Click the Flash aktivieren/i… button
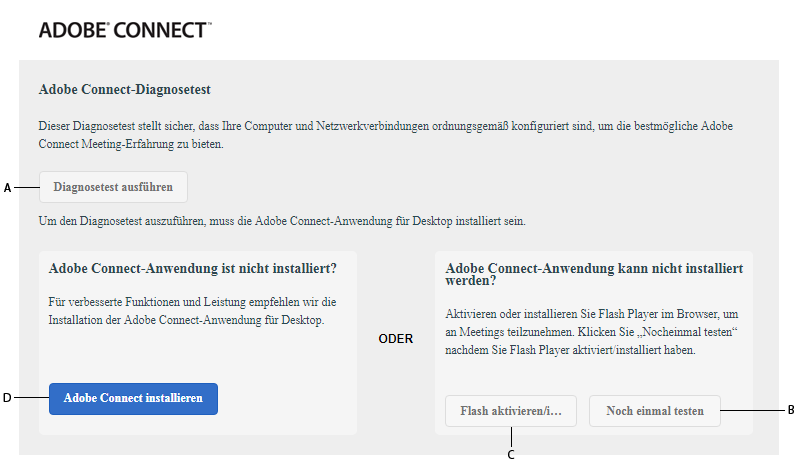798x461 pixels. click(x=511, y=411)
